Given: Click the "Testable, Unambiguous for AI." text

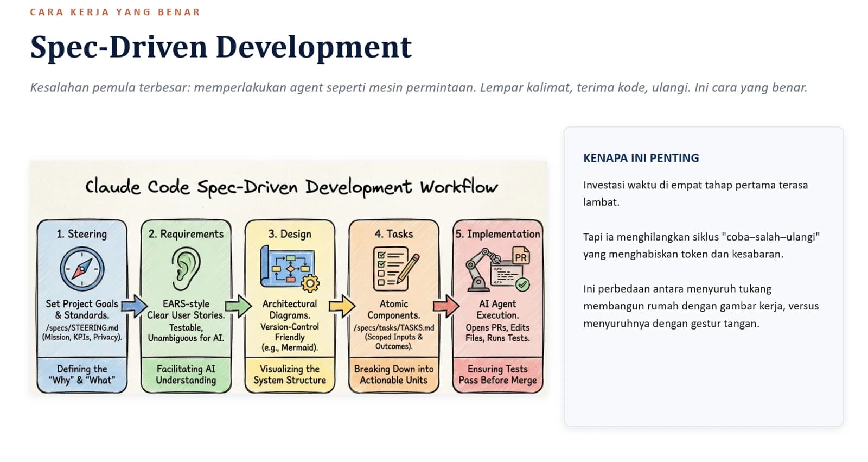Looking at the screenshot, I should (186, 333).
